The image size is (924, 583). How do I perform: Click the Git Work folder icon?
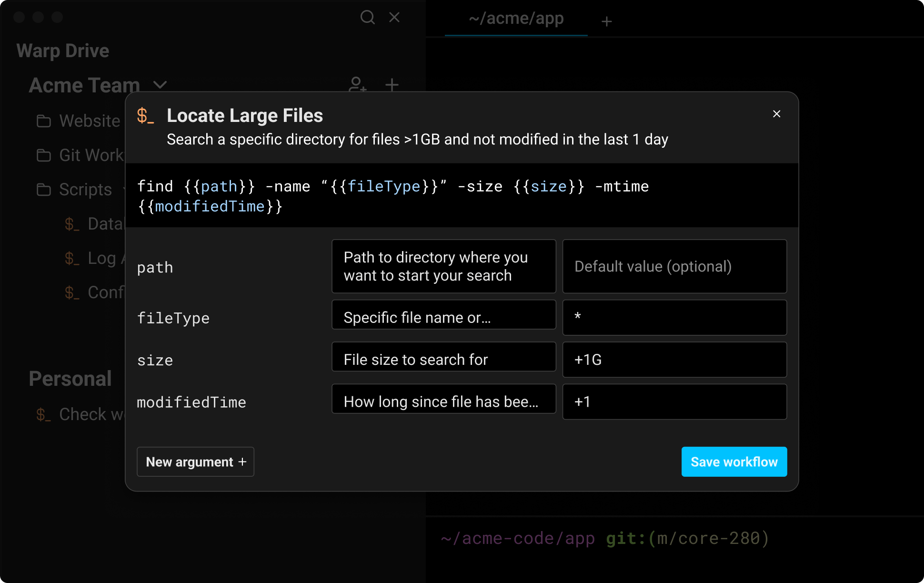click(x=44, y=155)
